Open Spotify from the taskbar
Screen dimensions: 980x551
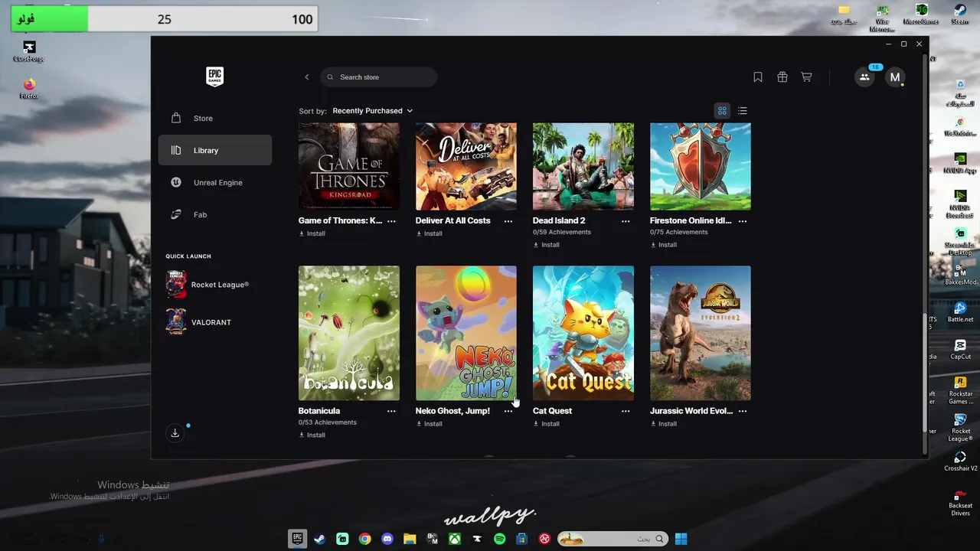(500, 539)
